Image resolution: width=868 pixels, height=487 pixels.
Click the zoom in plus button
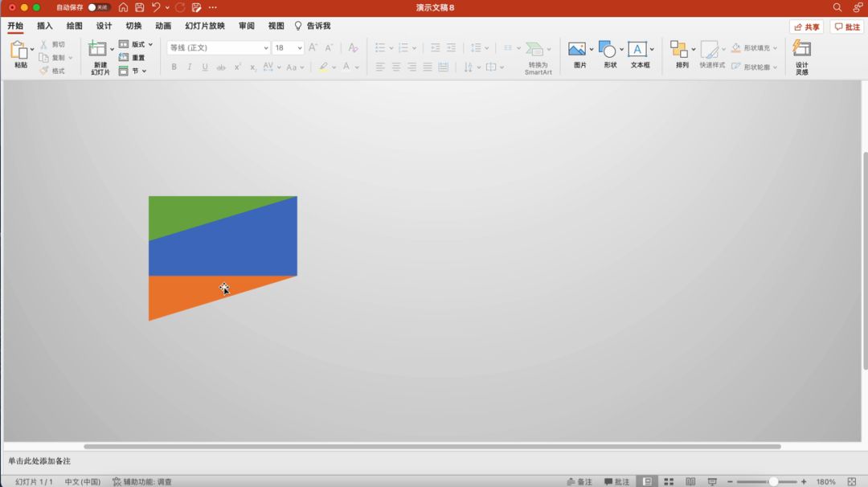coord(804,481)
